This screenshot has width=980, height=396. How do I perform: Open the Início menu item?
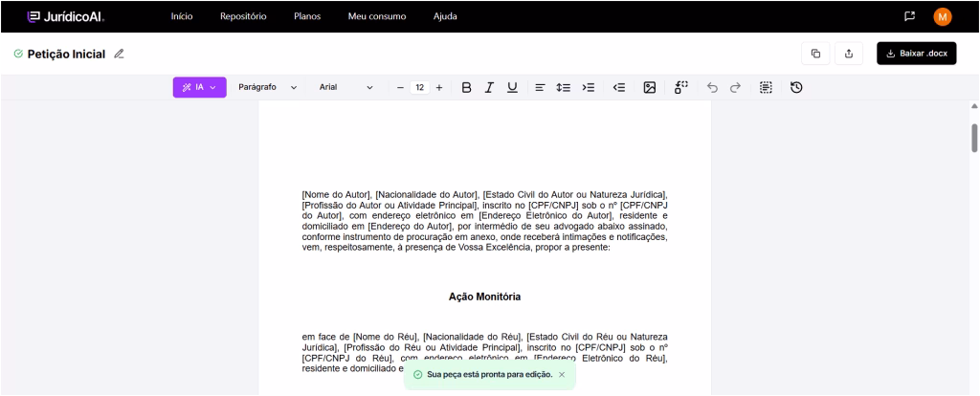click(182, 17)
